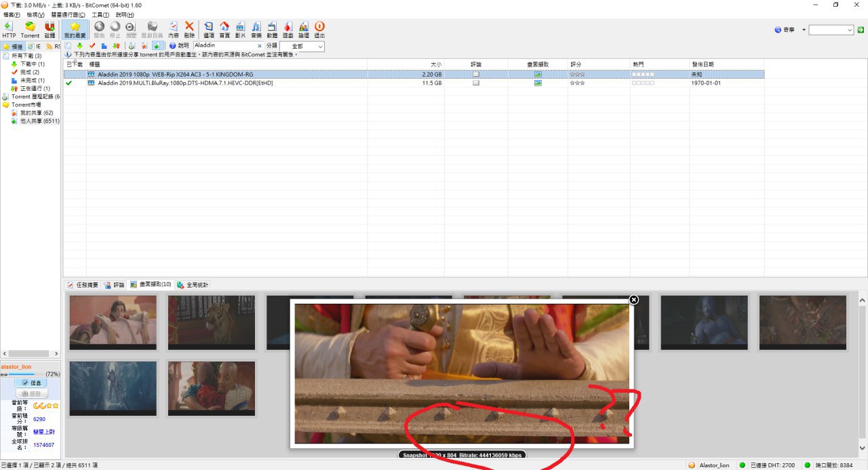Click the alastor_lion username link
868x470 pixels.
tap(16, 366)
